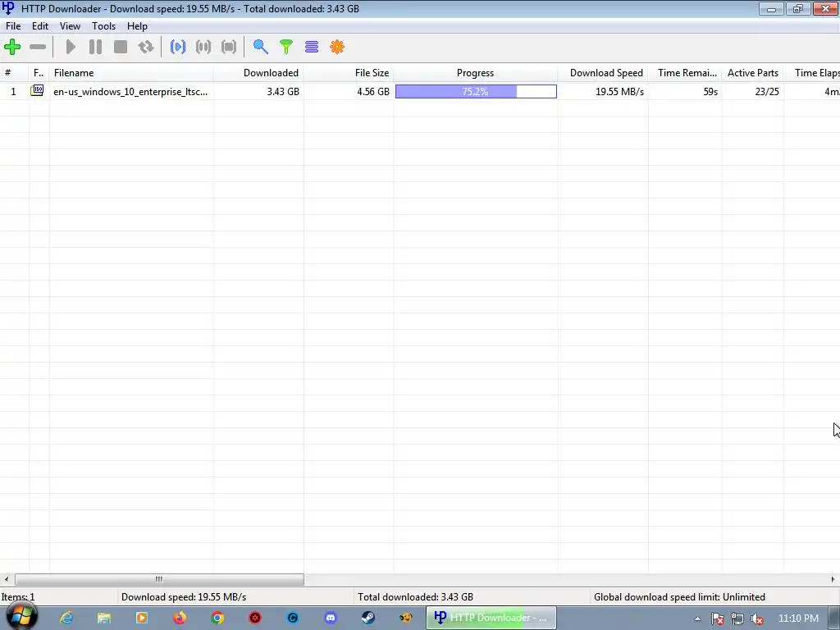Image resolution: width=840 pixels, height=630 pixels.
Task: Click the Stop square icon in toolbar
Action: [121, 47]
